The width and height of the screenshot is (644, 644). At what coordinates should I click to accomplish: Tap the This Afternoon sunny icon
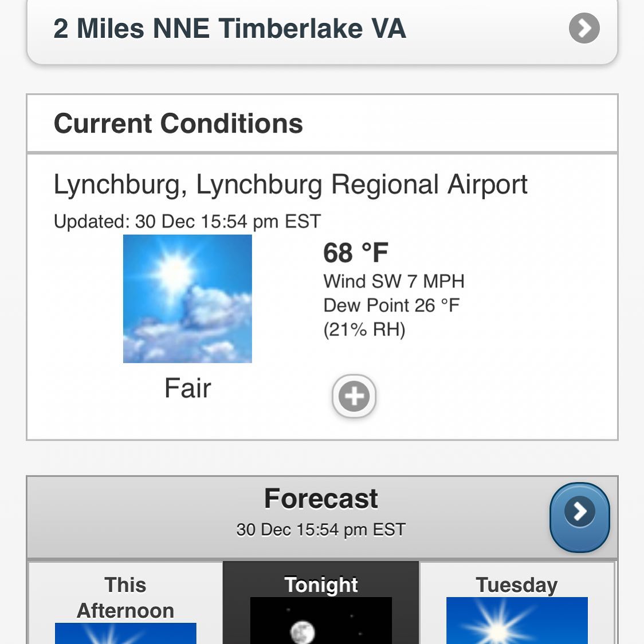125,633
